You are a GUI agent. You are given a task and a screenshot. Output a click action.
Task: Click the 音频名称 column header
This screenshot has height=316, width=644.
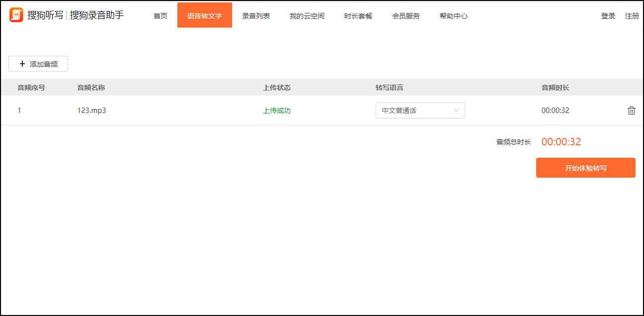(91, 88)
